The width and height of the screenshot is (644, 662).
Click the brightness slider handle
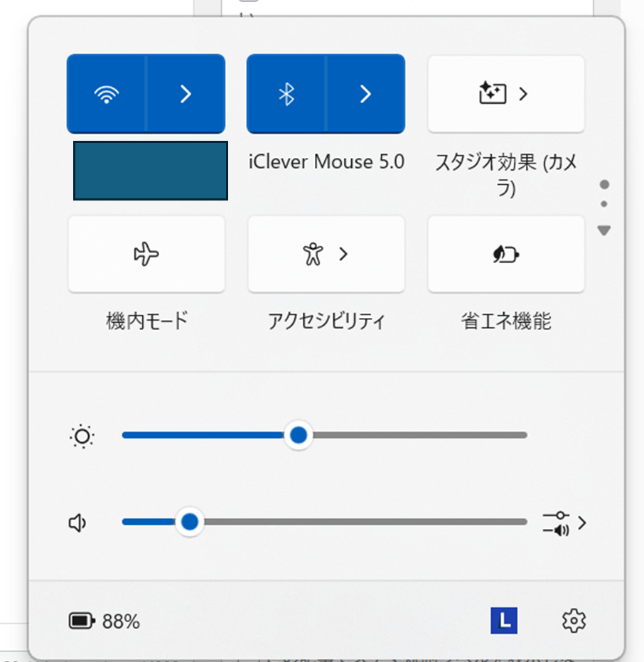[x=299, y=435]
